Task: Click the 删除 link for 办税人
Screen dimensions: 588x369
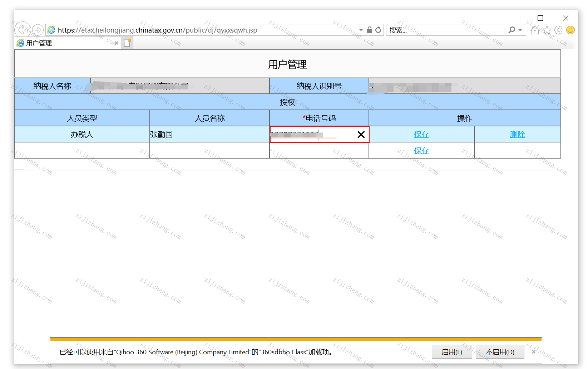Action: point(517,135)
